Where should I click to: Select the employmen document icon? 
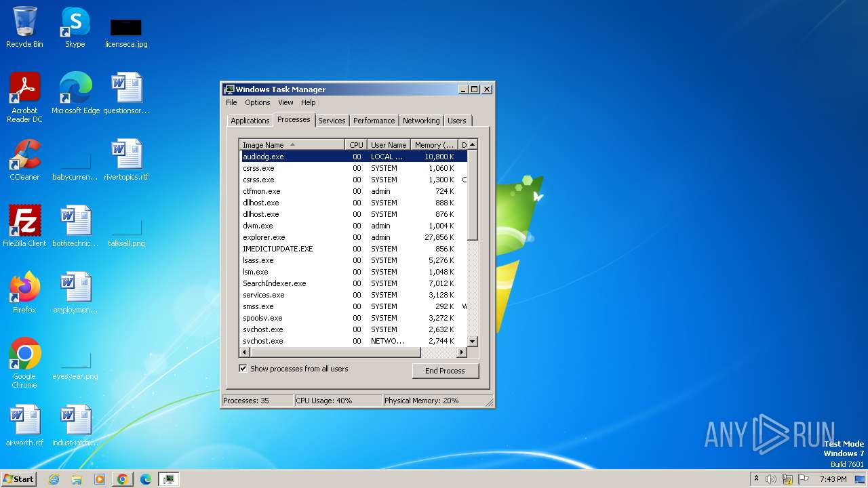(75, 292)
